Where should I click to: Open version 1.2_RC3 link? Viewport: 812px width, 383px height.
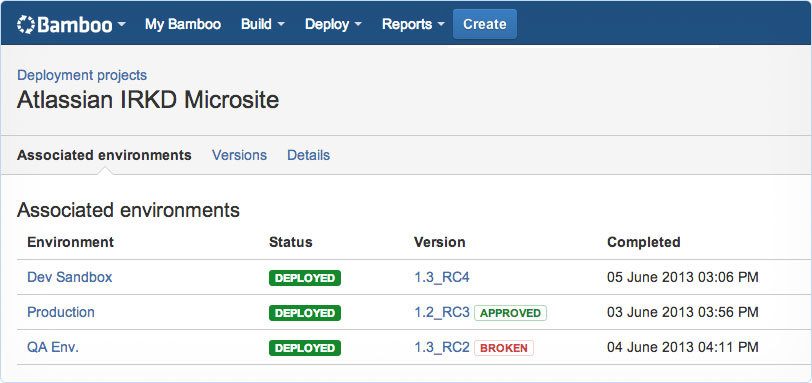(442, 313)
